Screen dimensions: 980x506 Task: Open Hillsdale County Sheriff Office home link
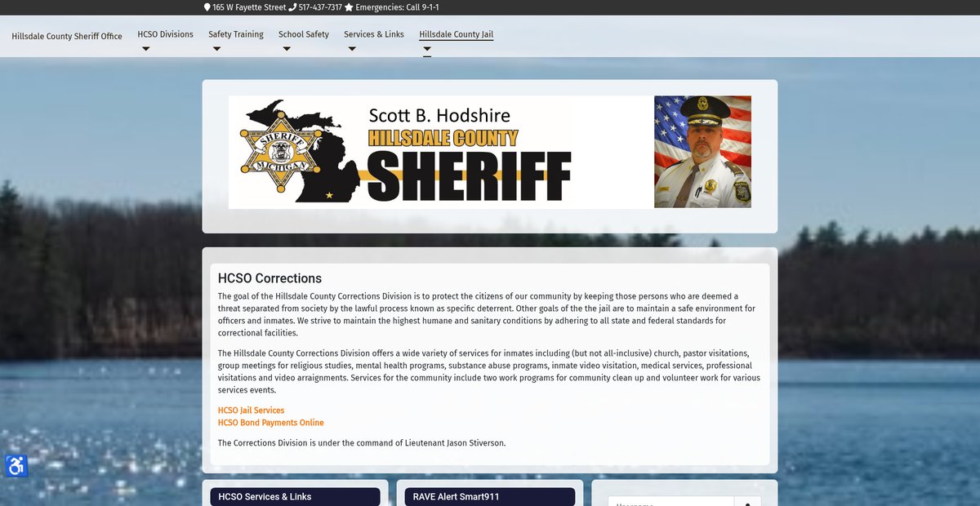tap(67, 36)
